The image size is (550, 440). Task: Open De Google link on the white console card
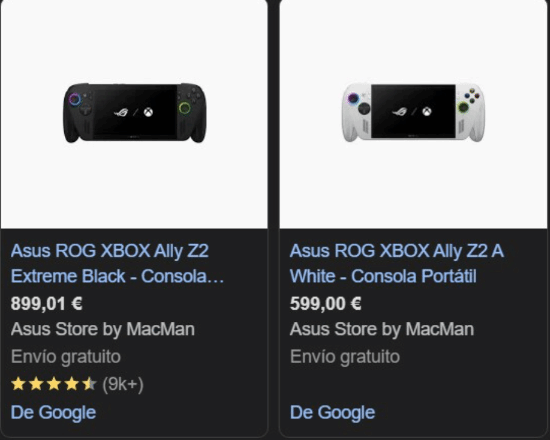coord(333,413)
